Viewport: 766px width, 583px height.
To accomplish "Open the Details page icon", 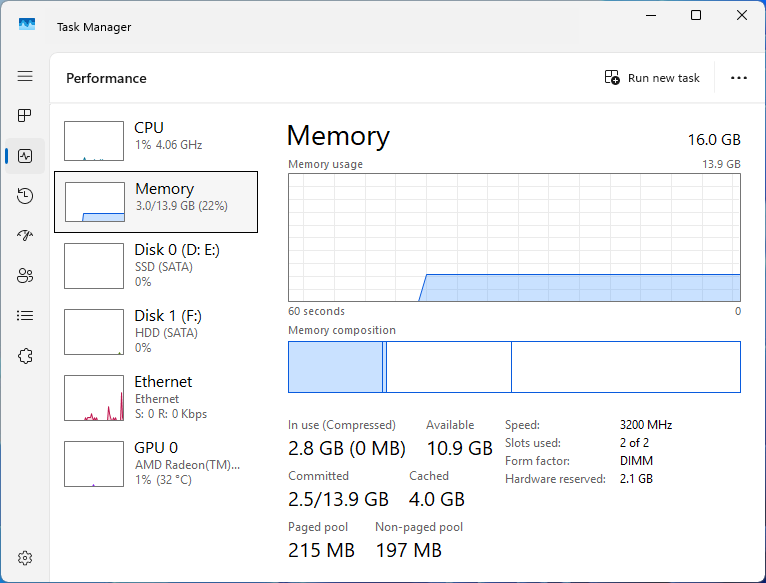I will tap(25, 316).
